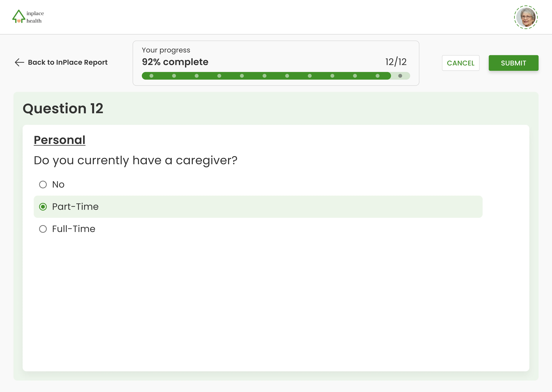Click the CANCEL button
The width and height of the screenshot is (552, 392).
tap(461, 63)
